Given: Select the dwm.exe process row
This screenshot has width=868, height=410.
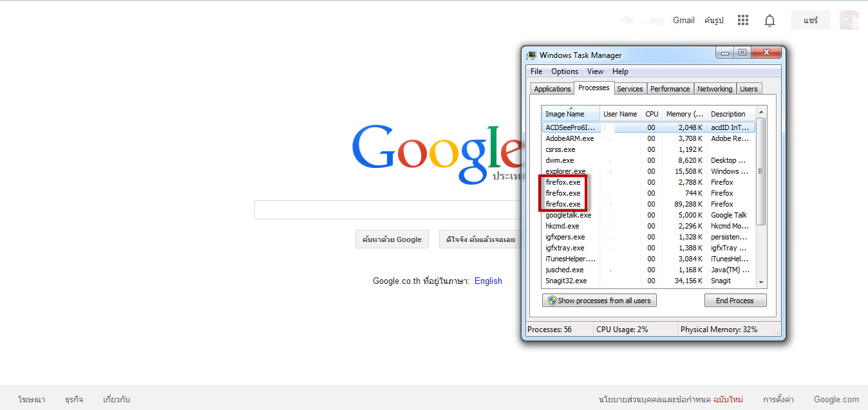Looking at the screenshot, I should pos(648,160).
